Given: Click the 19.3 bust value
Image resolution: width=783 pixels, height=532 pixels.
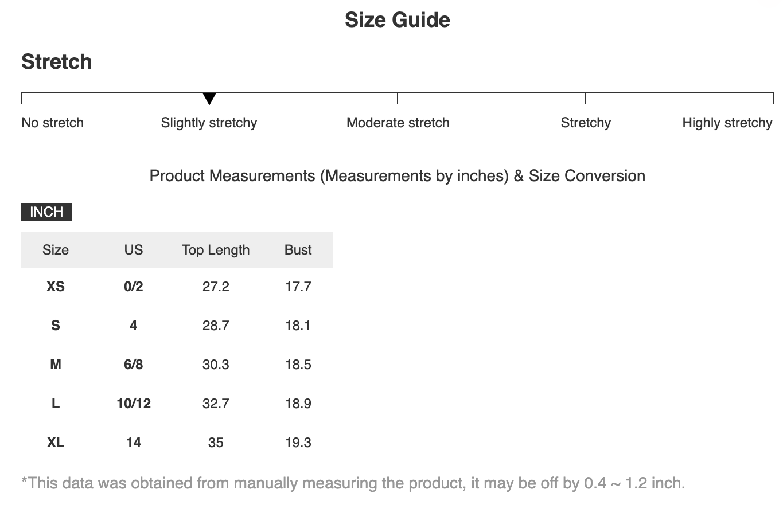Looking at the screenshot, I should [298, 443].
